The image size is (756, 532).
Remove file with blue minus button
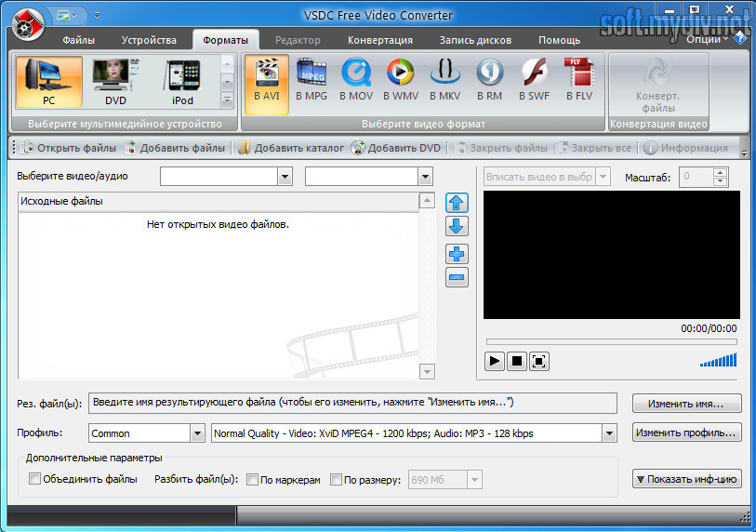pos(456,277)
